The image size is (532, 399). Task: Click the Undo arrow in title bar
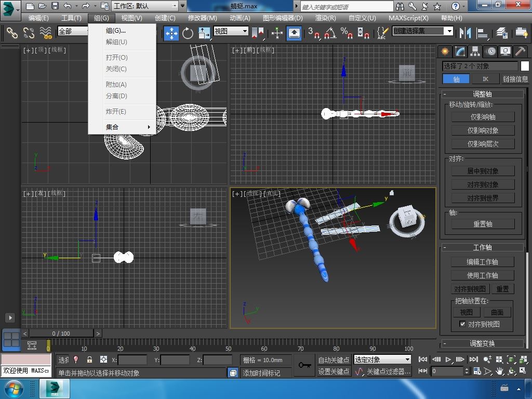(x=68, y=6)
